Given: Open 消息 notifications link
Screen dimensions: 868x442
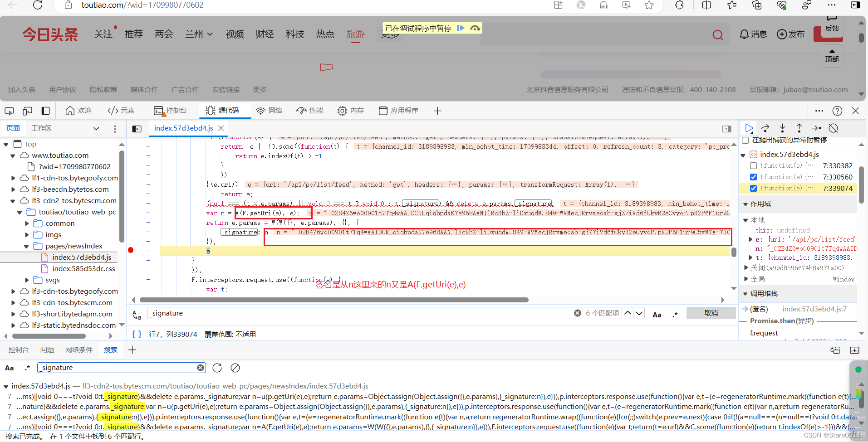Looking at the screenshot, I should [753, 34].
